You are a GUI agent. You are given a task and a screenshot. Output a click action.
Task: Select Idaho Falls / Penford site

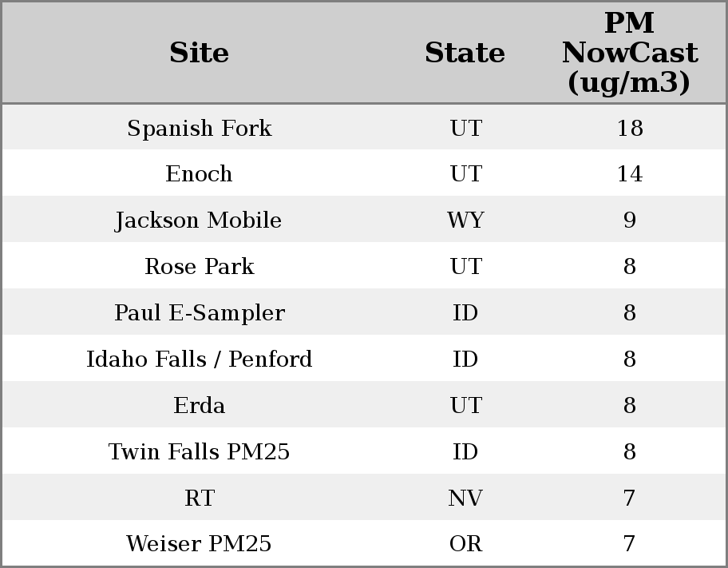pos(199,359)
